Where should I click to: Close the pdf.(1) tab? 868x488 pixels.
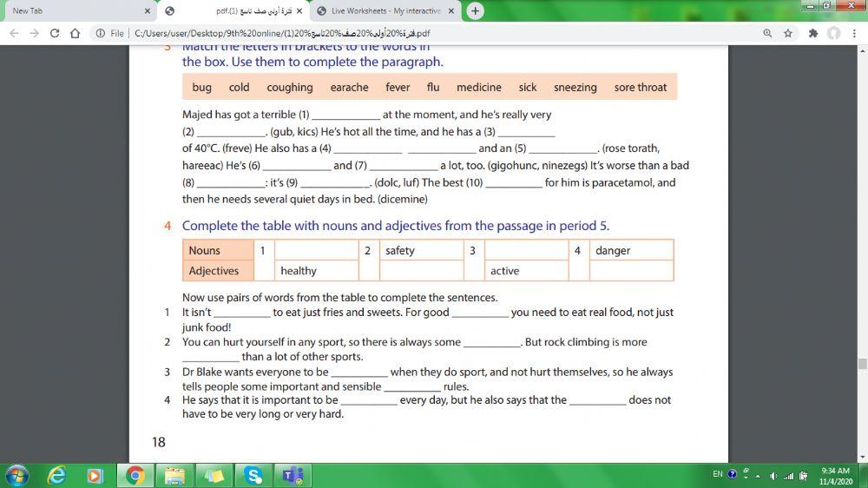click(x=299, y=10)
